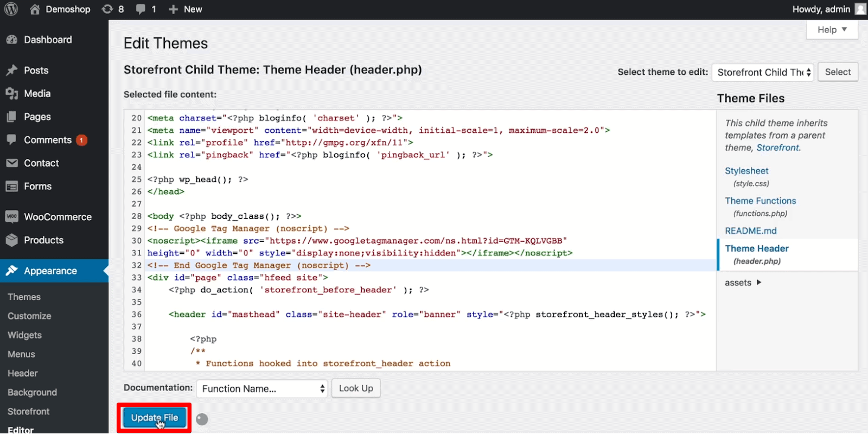This screenshot has height=435, width=868.
Task: Open Stylesheet style.css file
Action: pos(746,171)
